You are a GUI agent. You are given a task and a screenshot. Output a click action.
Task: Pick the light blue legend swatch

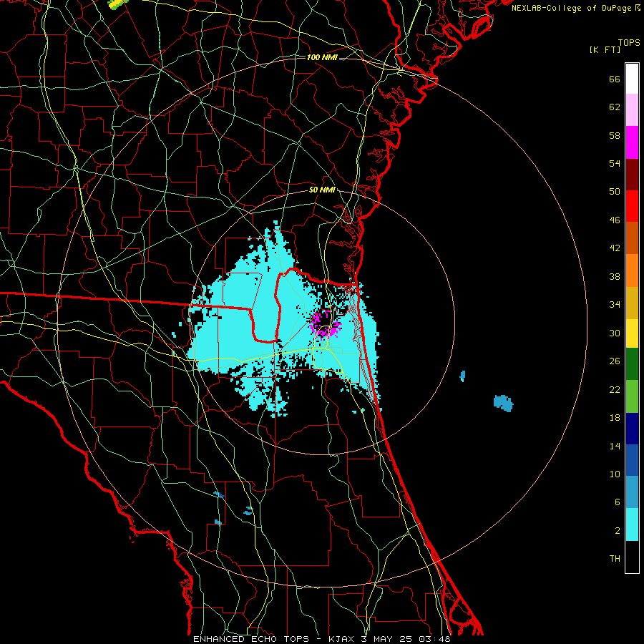pyautogui.click(x=632, y=492)
